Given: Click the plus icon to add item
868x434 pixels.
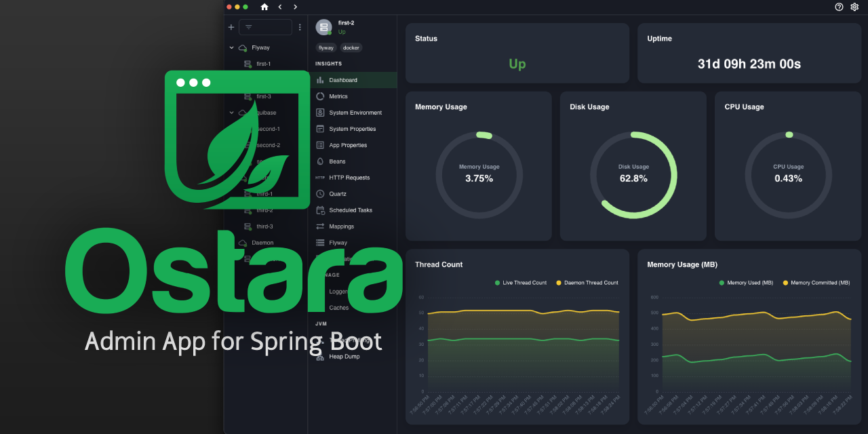Looking at the screenshot, I should [231, 27].
